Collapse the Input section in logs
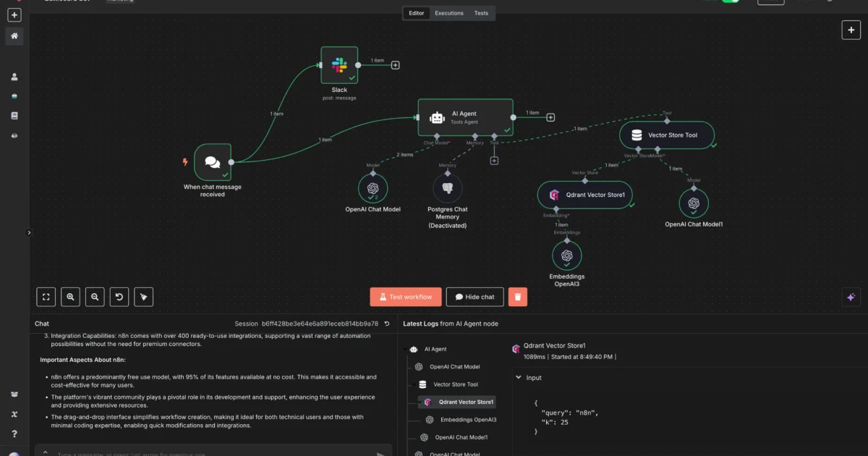Viewport: 868px width, 456px height. pos(518,377)
